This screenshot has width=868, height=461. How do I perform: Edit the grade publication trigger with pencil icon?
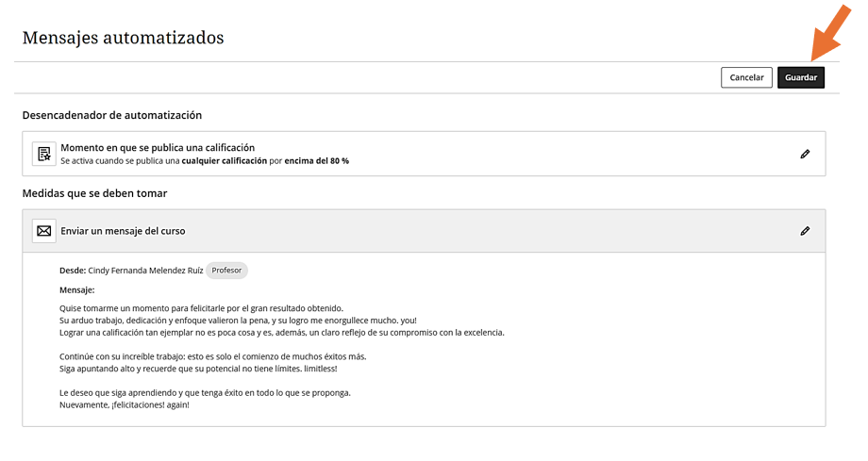click(805, 154)
